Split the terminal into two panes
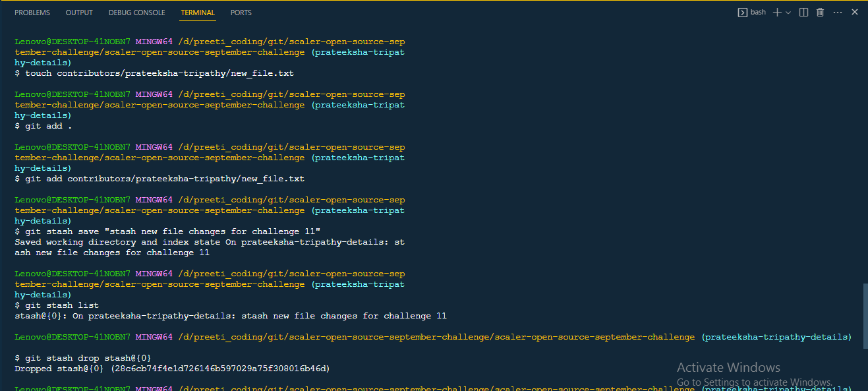868x391 pixels. (x=803, y=12)
